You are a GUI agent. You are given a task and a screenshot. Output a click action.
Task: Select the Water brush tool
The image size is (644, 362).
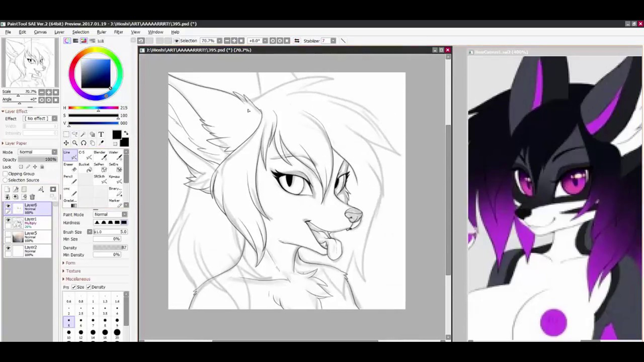pos(116,155)
